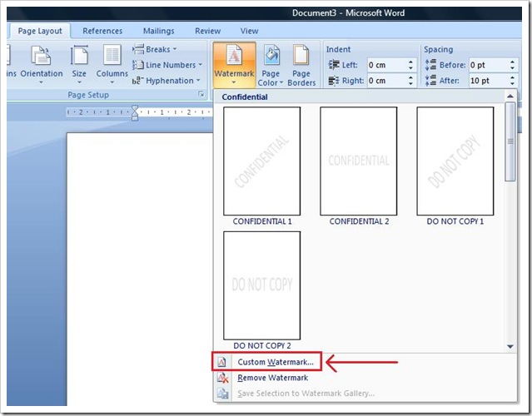Click the Left indent icon
Screen dimensions: 532x416
coord(334,64)
